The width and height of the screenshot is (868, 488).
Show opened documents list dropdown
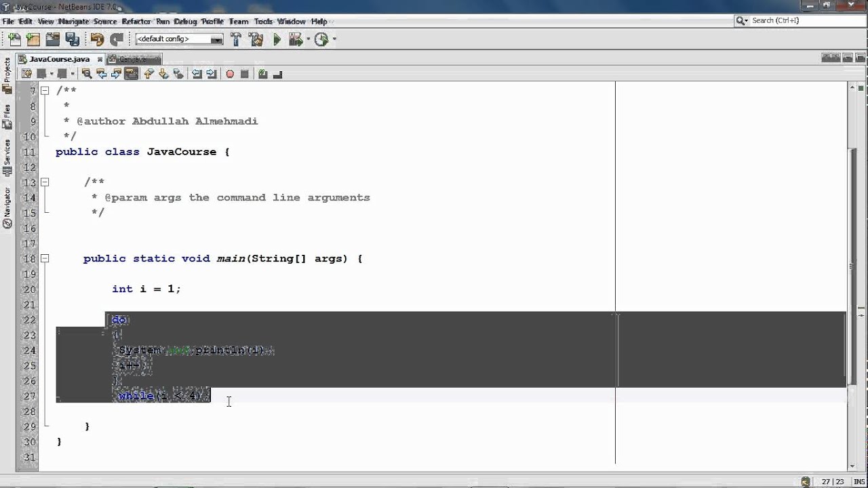[x=846, y=59]
